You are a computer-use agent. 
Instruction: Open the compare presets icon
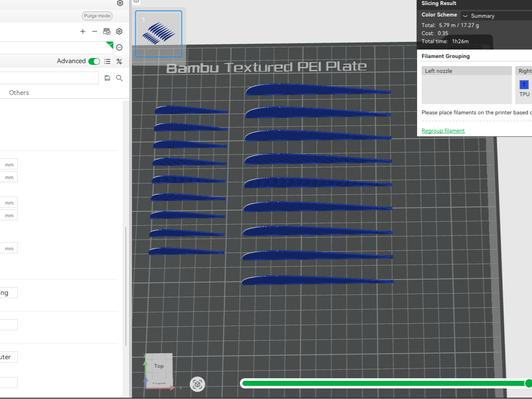tap(119, 61)
